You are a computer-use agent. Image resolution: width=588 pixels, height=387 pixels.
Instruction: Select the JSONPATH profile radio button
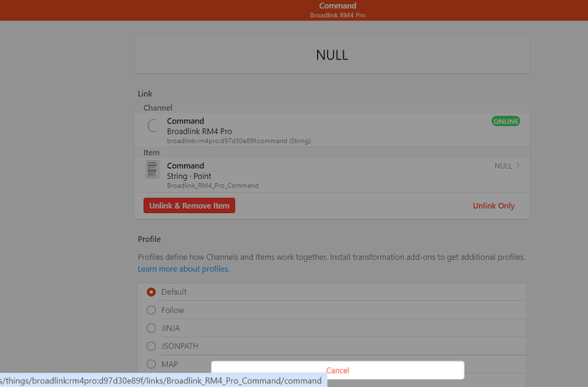click(151, 346)
